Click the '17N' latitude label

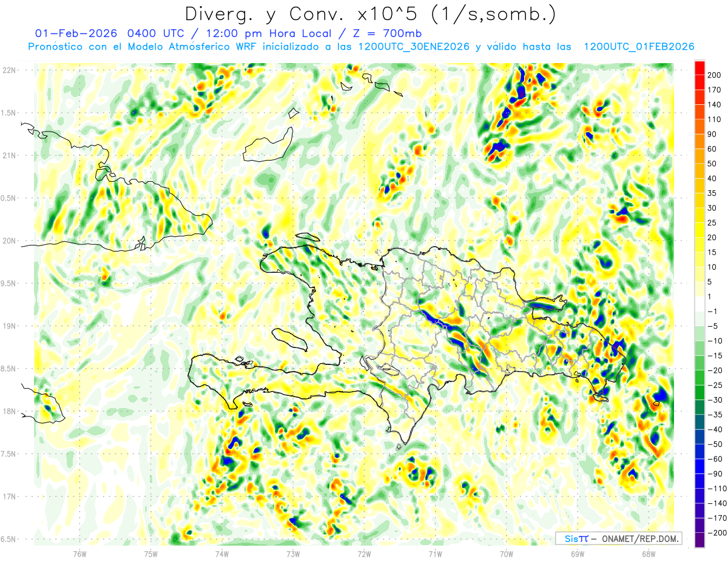[x=8, y=497]
